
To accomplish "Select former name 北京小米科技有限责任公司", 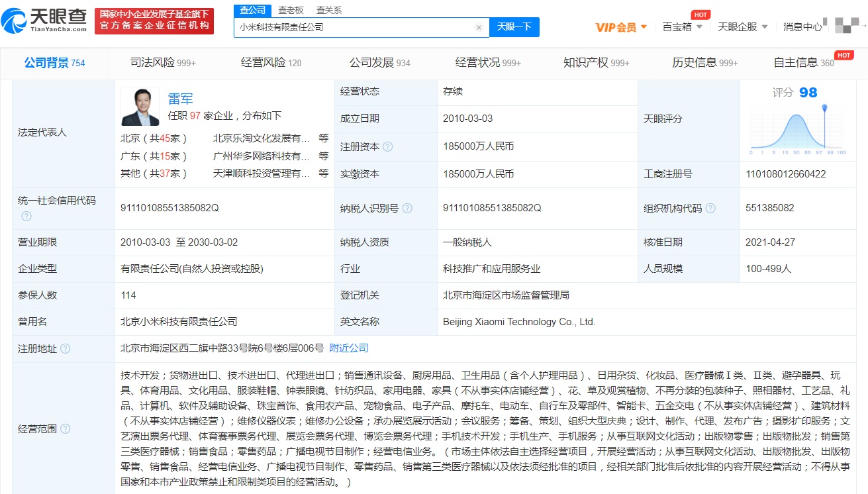I will tap(179, 322).
